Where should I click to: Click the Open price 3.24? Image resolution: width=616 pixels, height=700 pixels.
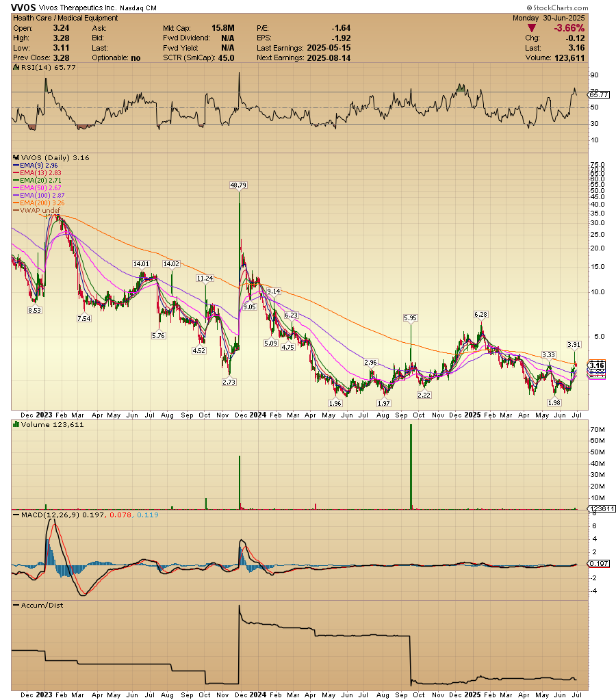click(61, 28)
